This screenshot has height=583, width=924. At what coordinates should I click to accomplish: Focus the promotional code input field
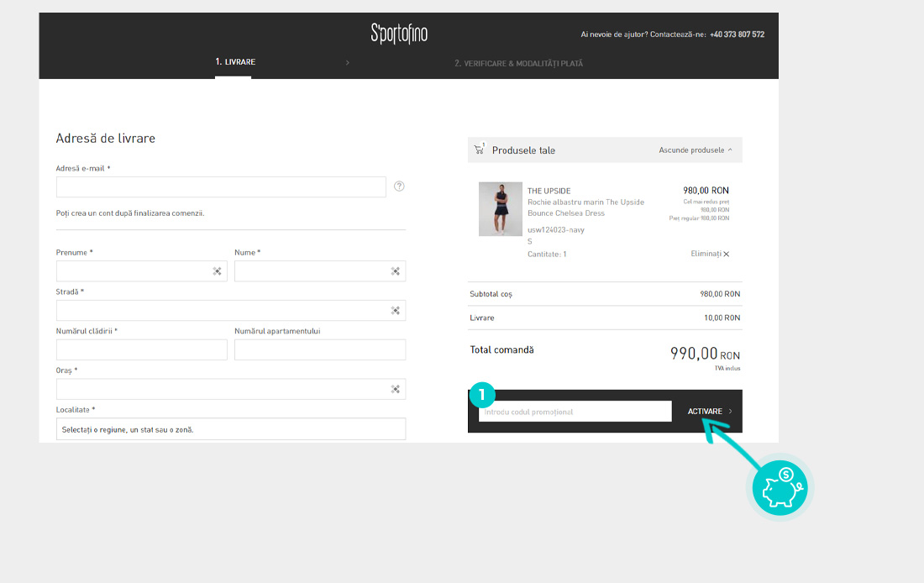pyautogui.click(x=575, y=412)
